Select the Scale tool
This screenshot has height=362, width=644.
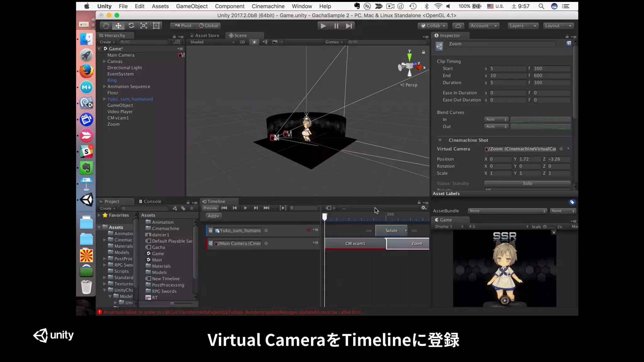(144, 26)
